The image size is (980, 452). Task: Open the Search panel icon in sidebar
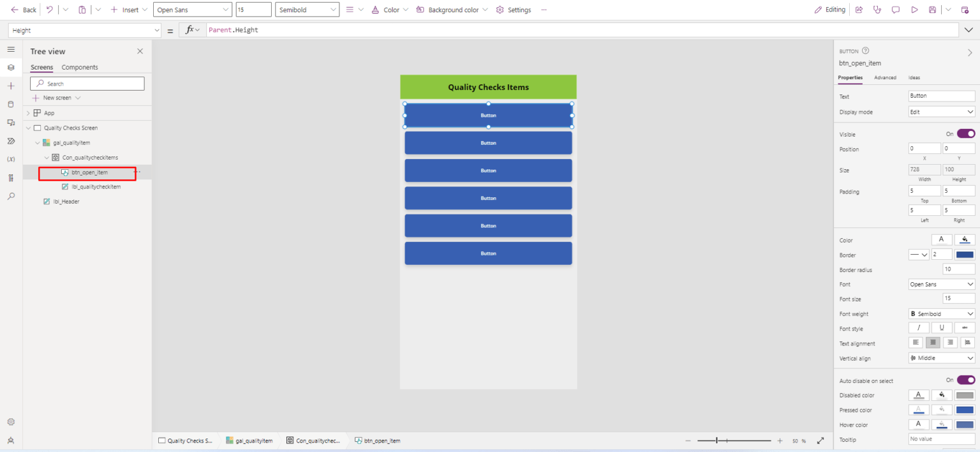point(11,197)
